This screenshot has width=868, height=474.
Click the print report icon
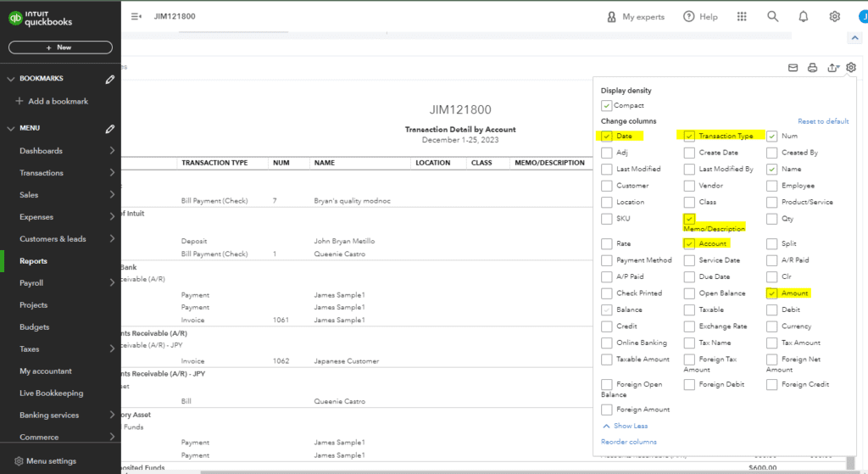[812, 68]
